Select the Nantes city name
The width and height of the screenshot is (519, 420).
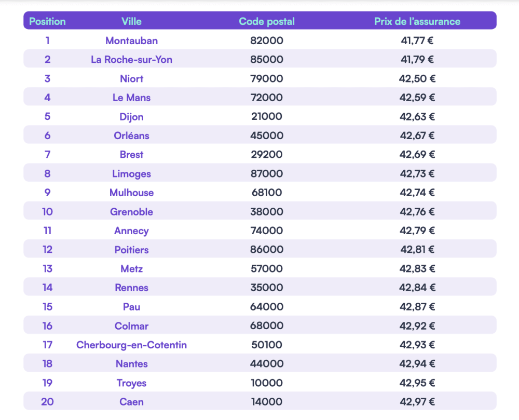[131, 364]
